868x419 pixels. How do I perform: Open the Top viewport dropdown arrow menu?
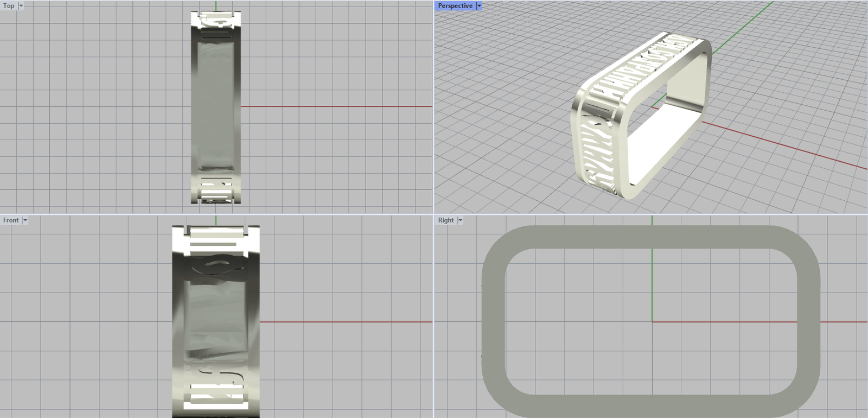point(21,6)
